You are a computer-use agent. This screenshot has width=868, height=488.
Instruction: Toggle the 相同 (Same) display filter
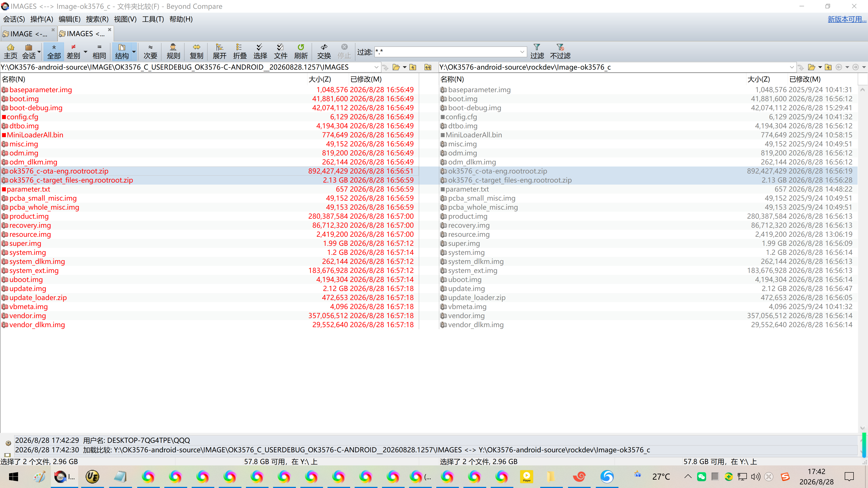(99, 52)
